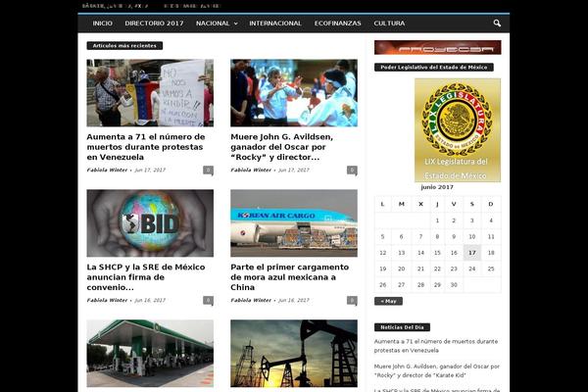Select day 17 in the calendar

(472, 253)
